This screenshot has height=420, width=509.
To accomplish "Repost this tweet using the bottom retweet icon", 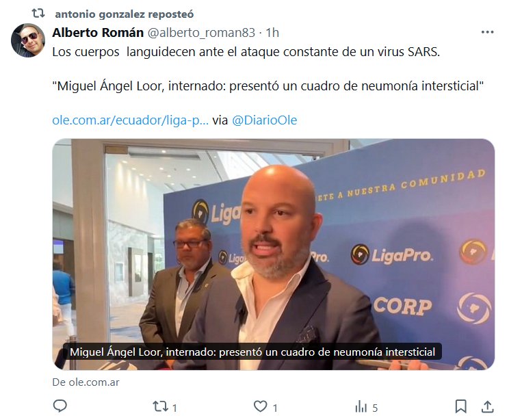I will (x=160, y=406).
